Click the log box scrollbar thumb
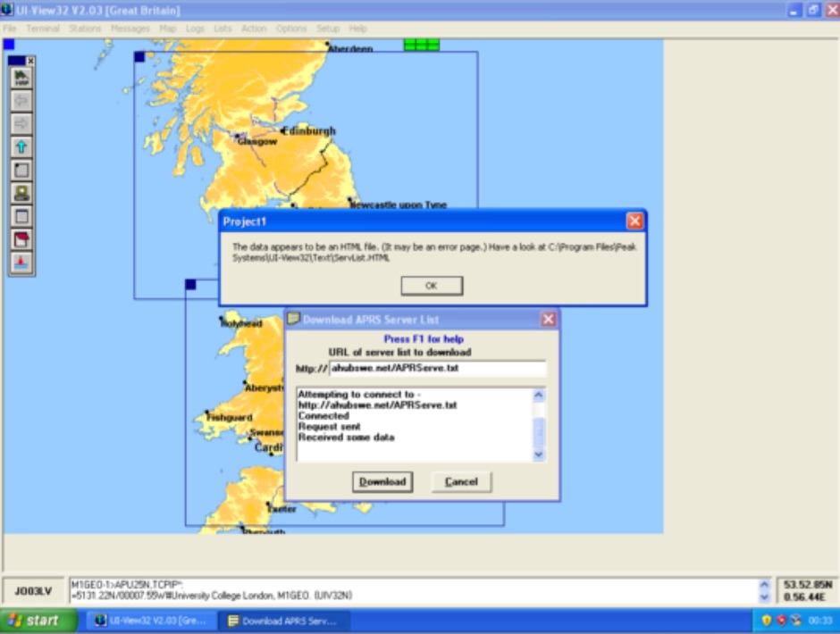This screenshot has width=840, height=634. click(538, 431)
